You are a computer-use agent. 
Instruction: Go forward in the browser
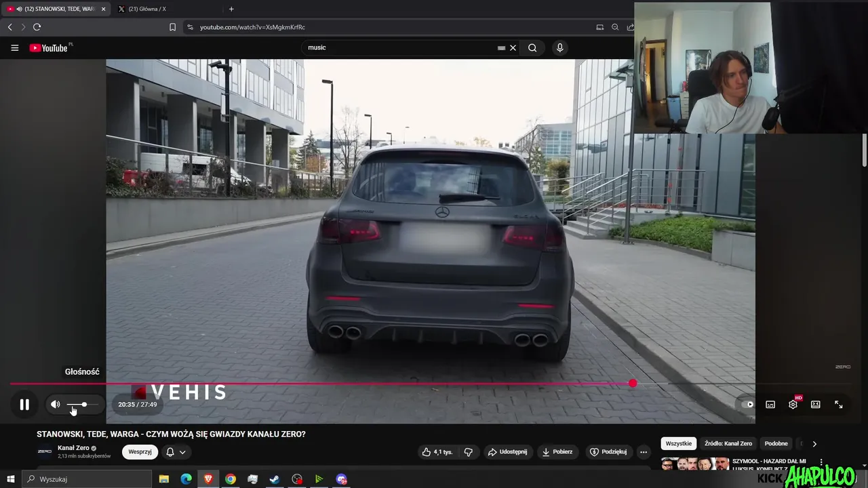tap(22, 27)
